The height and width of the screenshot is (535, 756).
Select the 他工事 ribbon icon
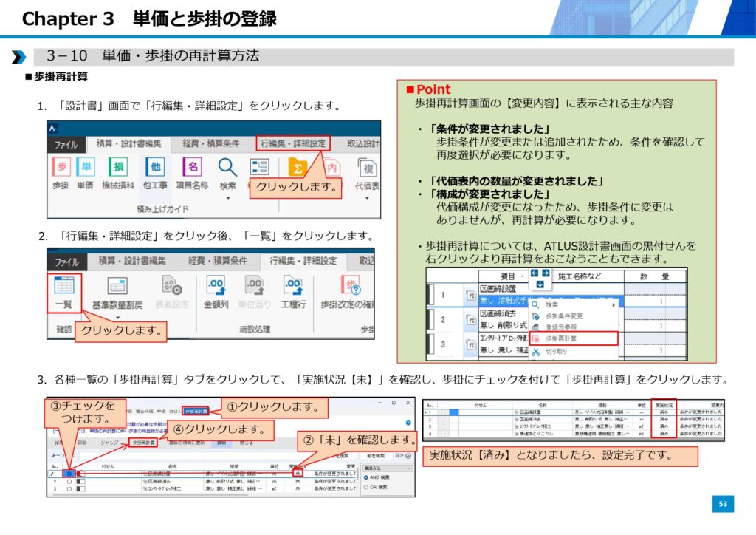coord(154,167)
